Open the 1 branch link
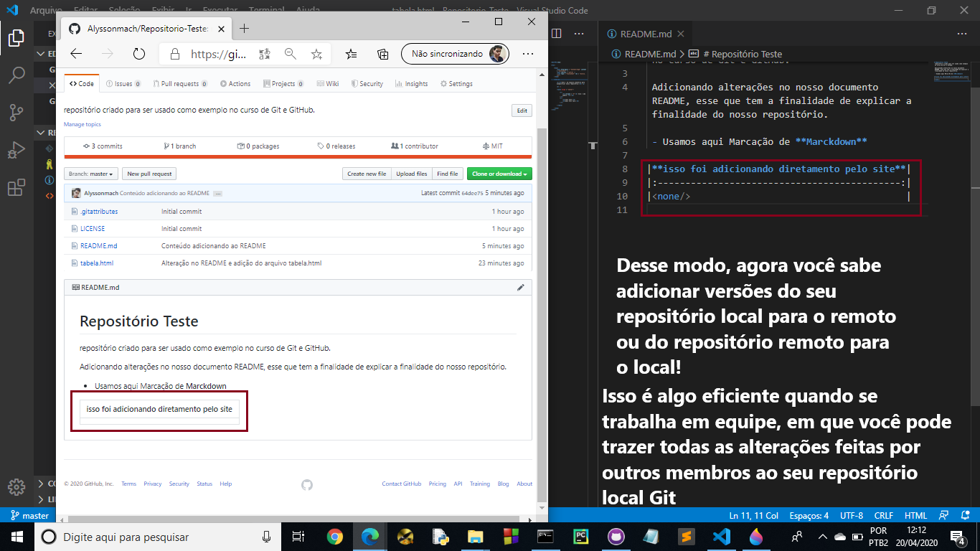The width and height of the screenshot is (980, 551). (x=179, y=146)
